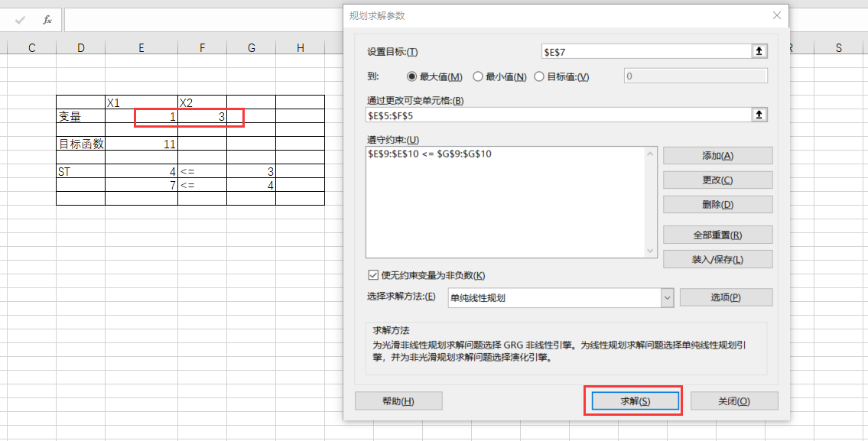This screenshot has height=441, width=868.
Task: Click 删除 to remove a constraint
Action: pyautogui.click(x=716, y=204)
